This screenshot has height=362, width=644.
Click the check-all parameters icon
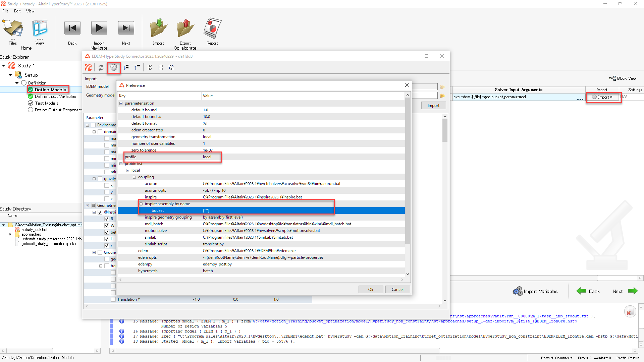(150, 67)
